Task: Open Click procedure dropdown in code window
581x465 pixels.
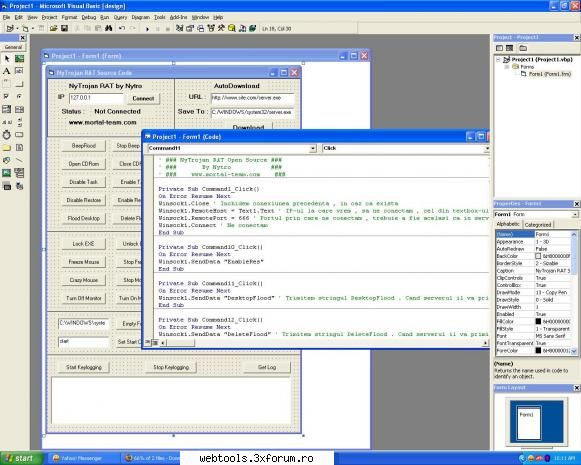Action: coord(487,148)
